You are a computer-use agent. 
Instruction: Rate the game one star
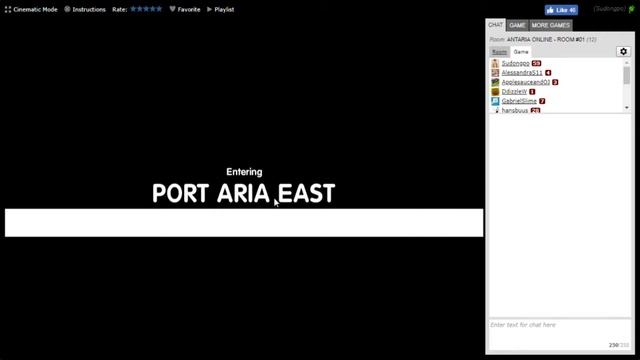[x=133, y=9]
